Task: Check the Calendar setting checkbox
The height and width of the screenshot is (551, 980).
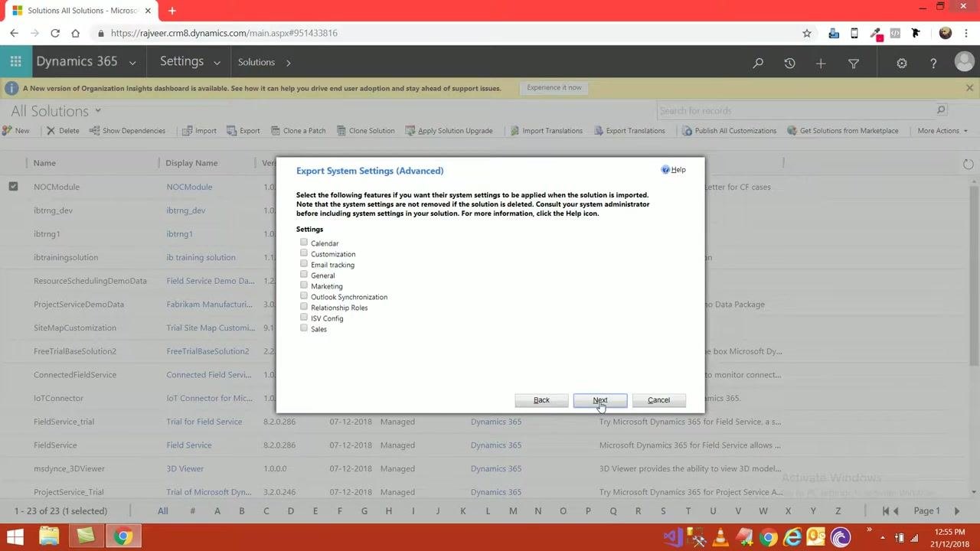Action: pos(304,243)
